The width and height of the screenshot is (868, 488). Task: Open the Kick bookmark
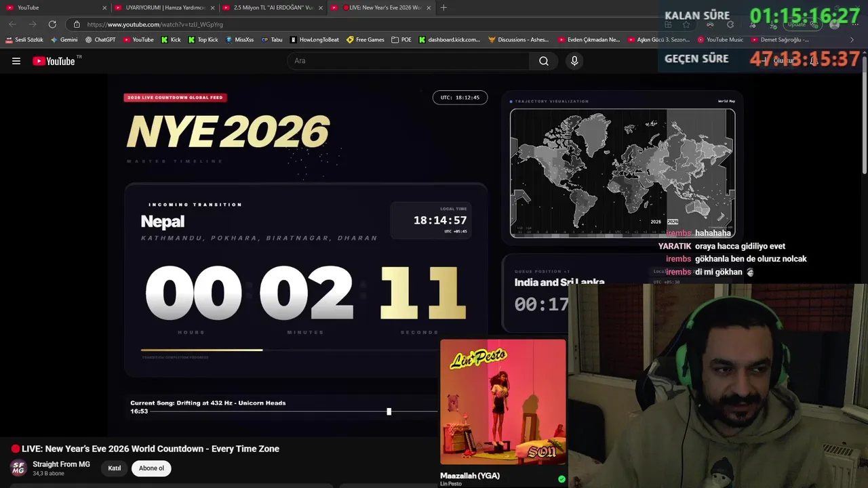click(x=171, y=40)
